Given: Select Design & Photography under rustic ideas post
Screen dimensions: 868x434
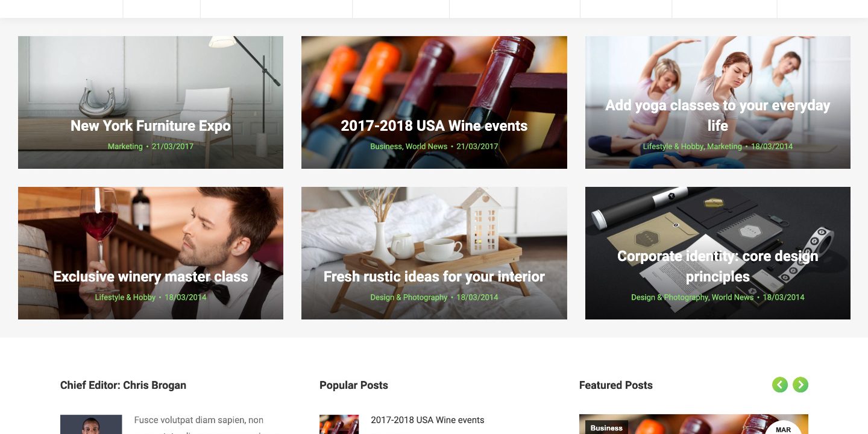Looking at the screenshot, I should 409,297.
